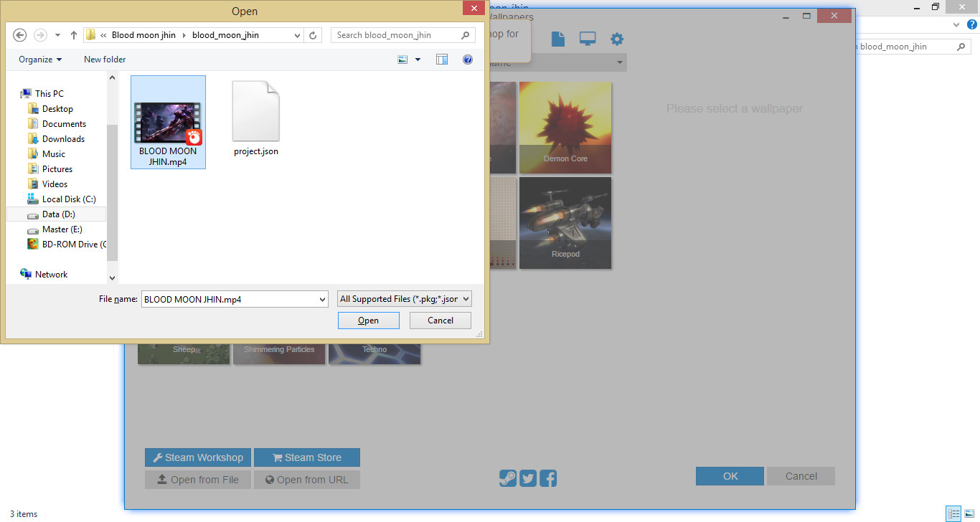Screen dimensions: 980x522
Task: Toggle the preview pane
Action: (x=442, y=60)
